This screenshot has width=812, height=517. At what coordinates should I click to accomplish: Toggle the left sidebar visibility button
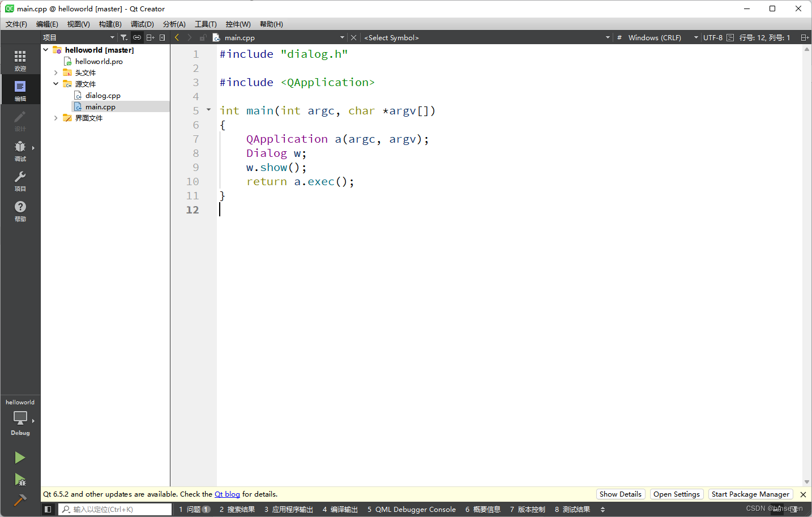pyautogui.click(x=48, y=509)
